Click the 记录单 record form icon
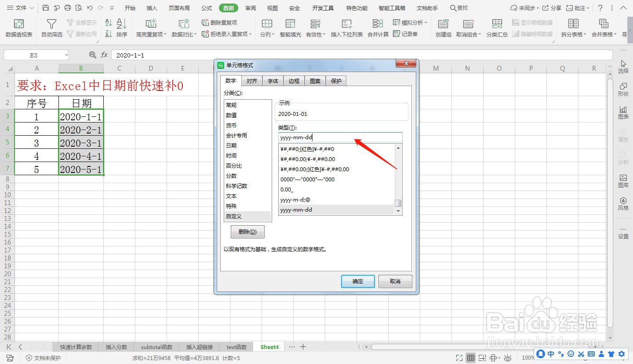This screenshot has width=633, height=364. (x=397, y=34)
